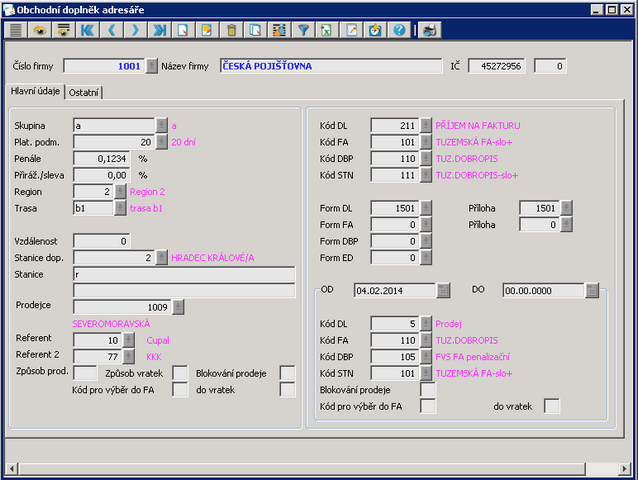Go to the first record
This screenshot has width=638, height=480.
pos(88,30)
